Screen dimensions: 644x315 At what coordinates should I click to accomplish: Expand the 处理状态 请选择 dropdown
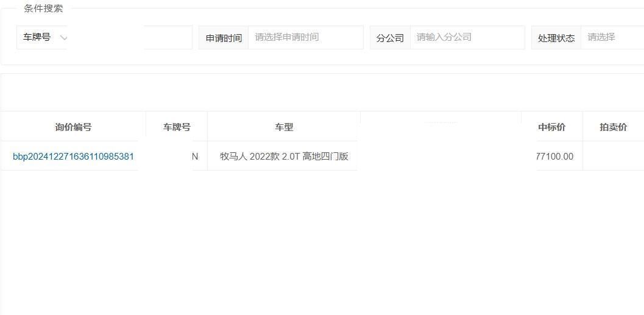tap(612, 37)
